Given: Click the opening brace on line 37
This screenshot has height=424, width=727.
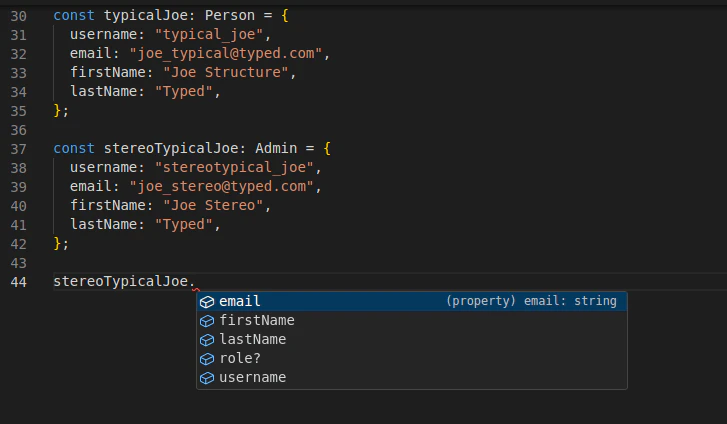Looking at the screenshot, I should [x=327, y=148].
